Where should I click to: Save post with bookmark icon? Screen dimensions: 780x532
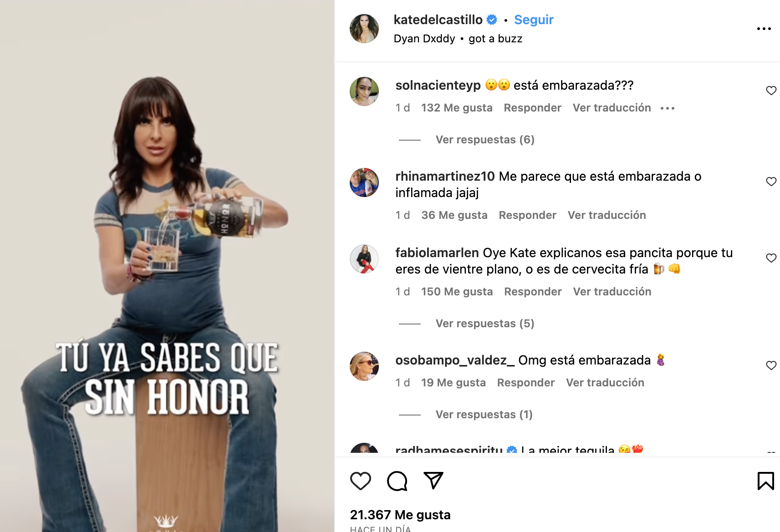tap(766, 481)
